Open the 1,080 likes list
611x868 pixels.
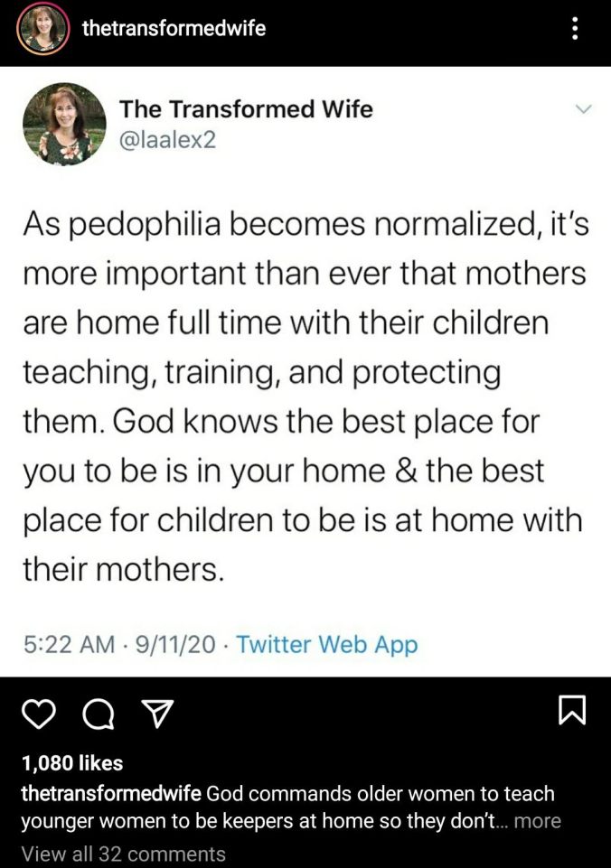click(71, 763)
